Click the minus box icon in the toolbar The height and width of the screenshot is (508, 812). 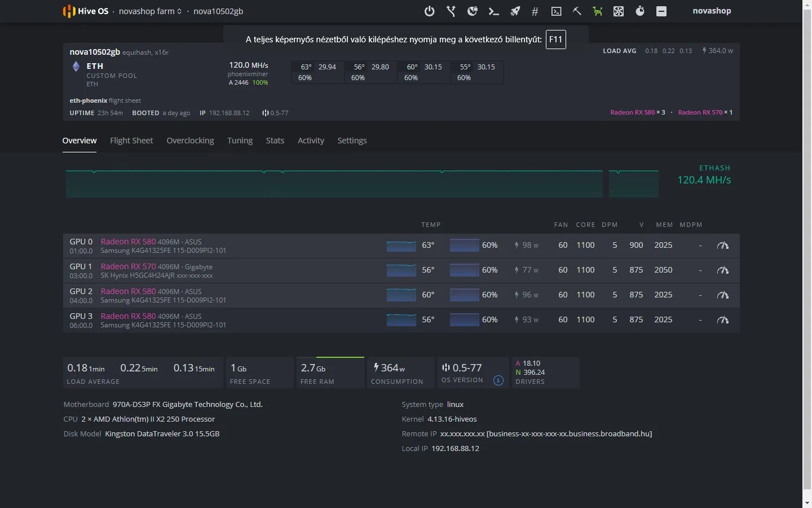click(661, 11)
